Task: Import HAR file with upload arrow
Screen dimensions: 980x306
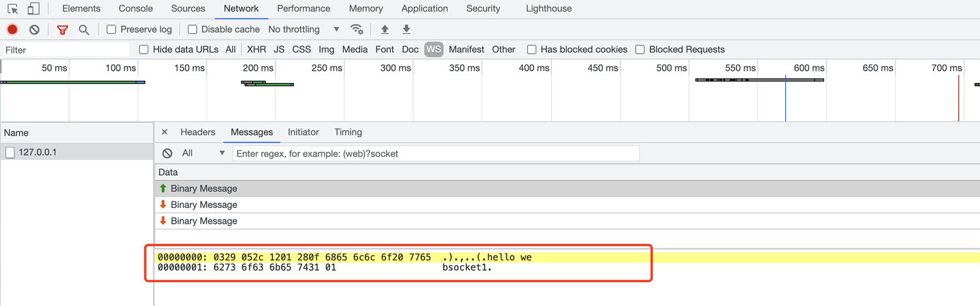Action: click(x=385, y=29)
